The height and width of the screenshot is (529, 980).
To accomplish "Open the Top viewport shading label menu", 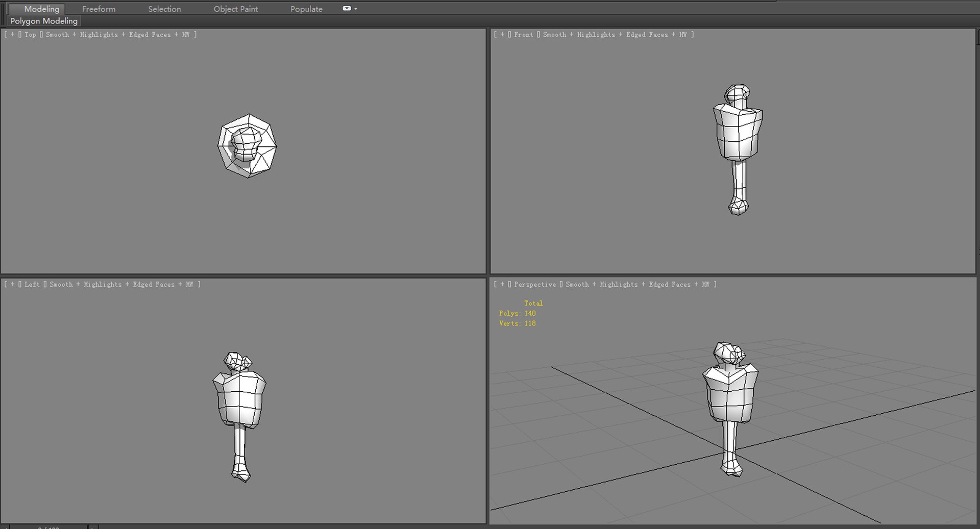I will 117,35.
